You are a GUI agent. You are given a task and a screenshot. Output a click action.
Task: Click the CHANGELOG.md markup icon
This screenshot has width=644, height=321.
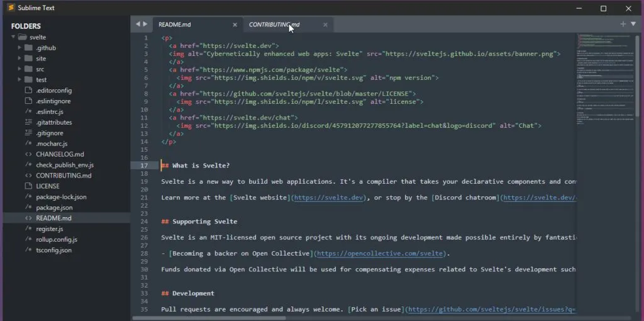point(28,154)
